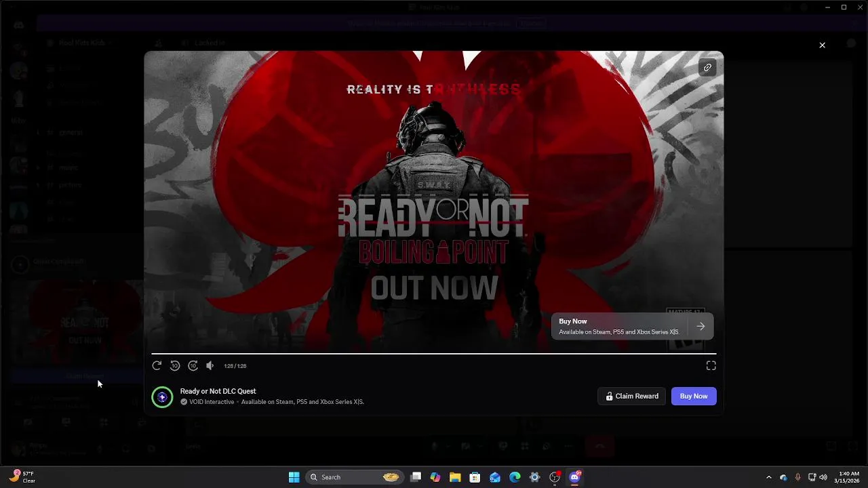The width and height of the screenshot is (868, 488).
Task: Click the VOID Interactive publisher name
Action: click(212, 402)
